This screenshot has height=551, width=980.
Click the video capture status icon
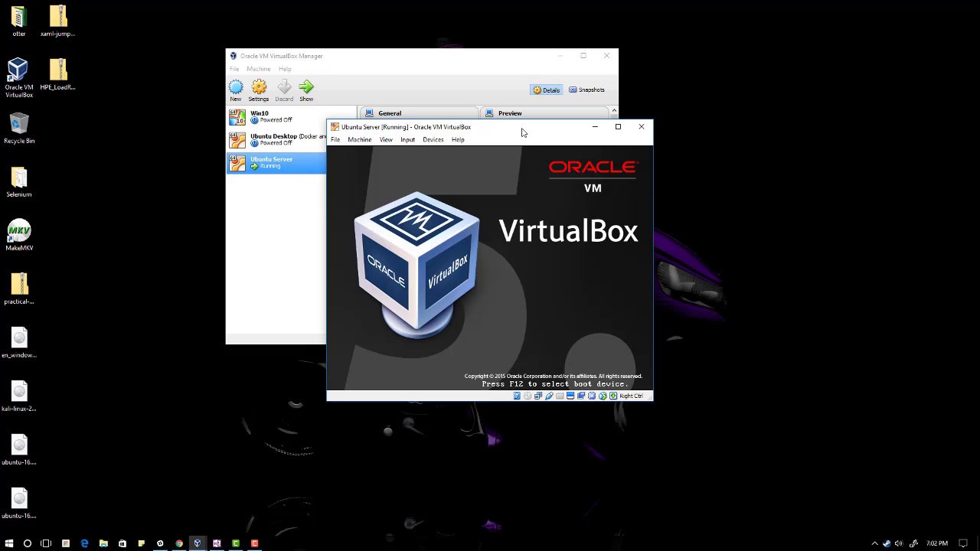581,396
